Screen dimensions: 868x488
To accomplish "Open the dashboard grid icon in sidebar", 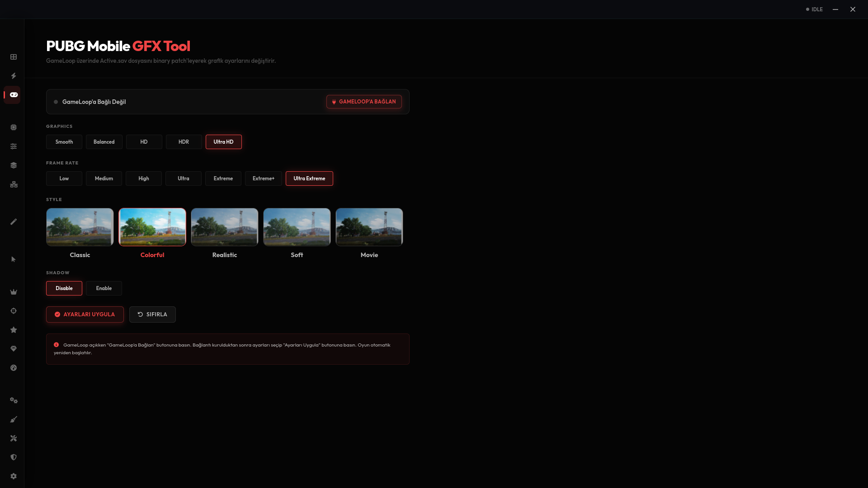I will coord(14,57).
